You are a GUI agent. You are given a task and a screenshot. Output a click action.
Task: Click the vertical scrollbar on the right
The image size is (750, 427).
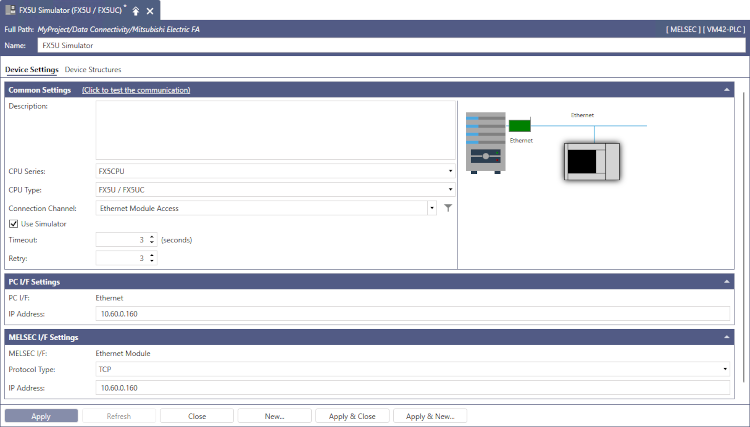coord(744,237)
